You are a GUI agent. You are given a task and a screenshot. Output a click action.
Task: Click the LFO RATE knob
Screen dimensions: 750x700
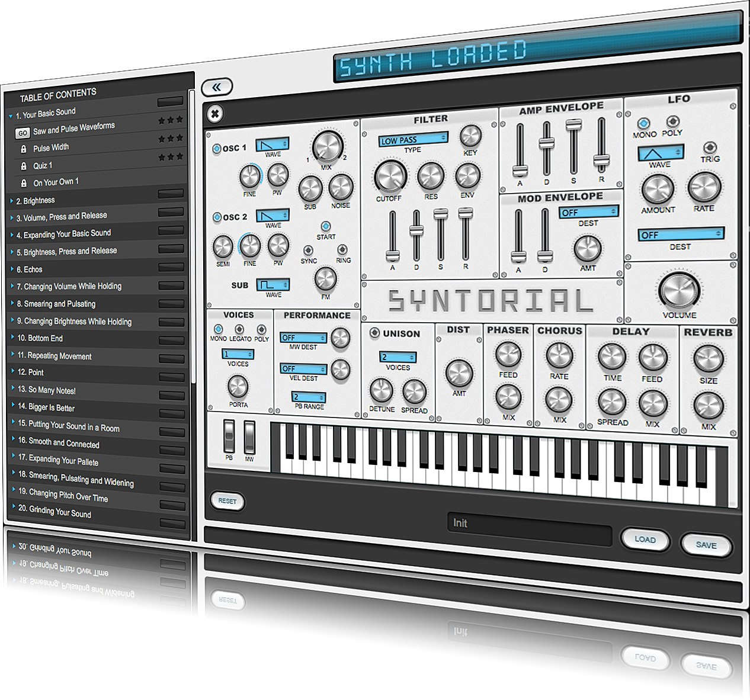point(704,188)
